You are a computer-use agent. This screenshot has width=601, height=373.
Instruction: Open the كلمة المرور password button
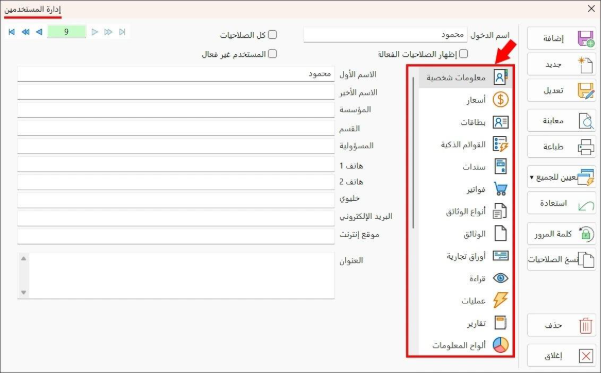click(x=561, y=233)
